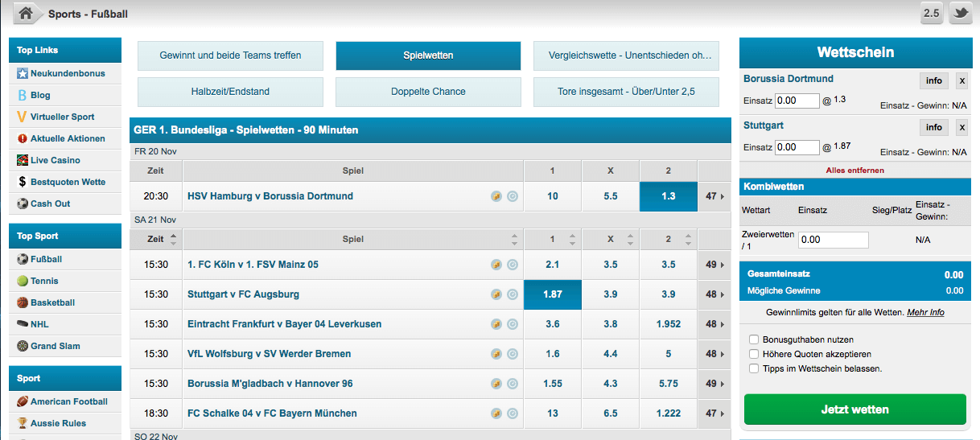The image size is (980, 440).
Task: Go to the home page icon
Action: 26,14
